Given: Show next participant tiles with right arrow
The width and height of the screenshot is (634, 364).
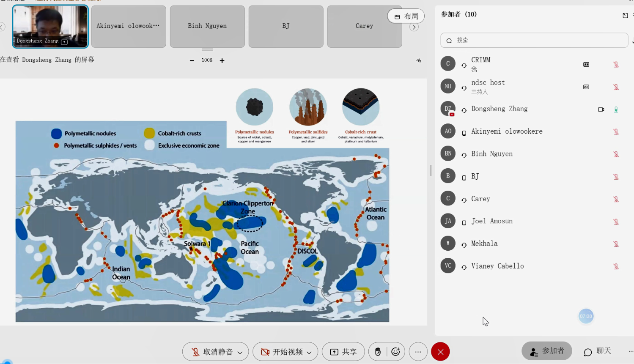Looking at the screenshot, I should click(x=414, y=27).
